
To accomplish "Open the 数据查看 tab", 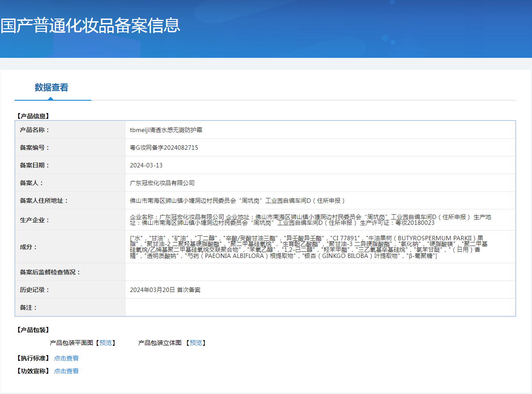I will pos(52,87).
